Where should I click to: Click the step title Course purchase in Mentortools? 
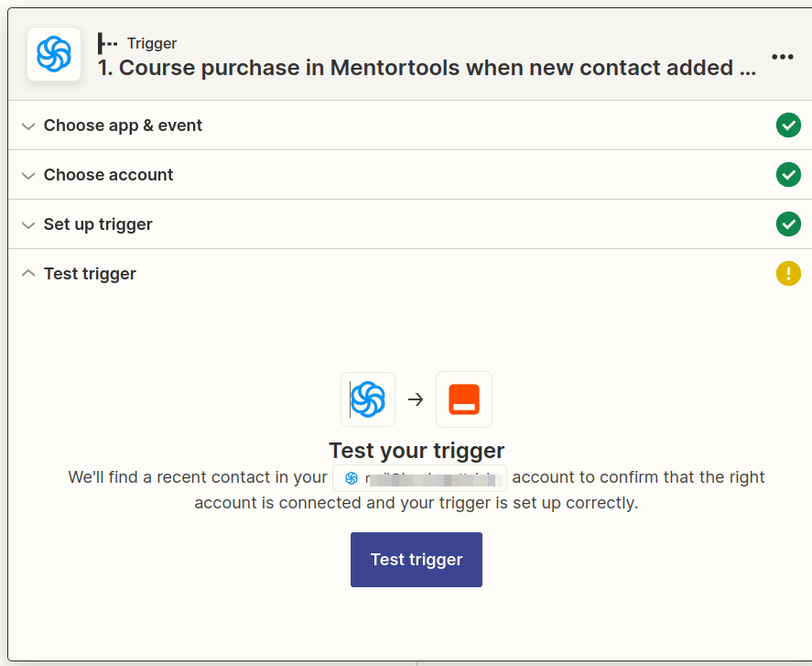(428, 68)
